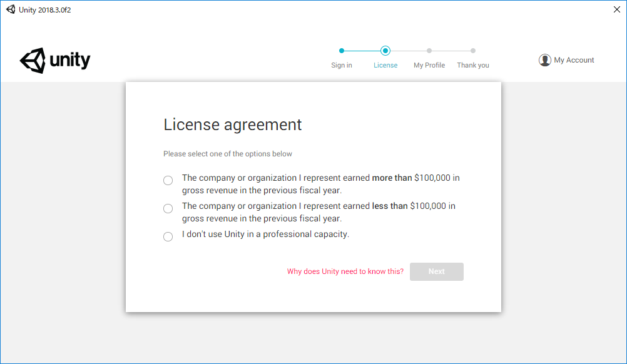627x364 pixels.
Task: Click the person silhouette next to My Account
Action: coord(545,59)
